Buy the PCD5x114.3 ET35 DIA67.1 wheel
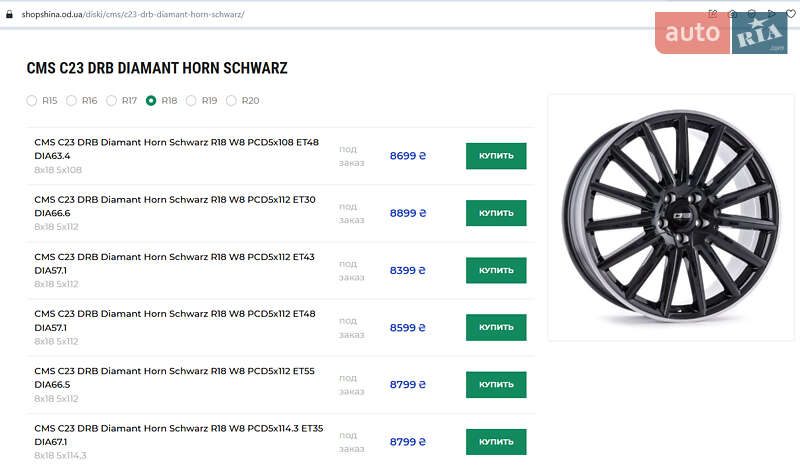Screen dimensions: 800x469 pyautogui.click(x=496, y=442)
